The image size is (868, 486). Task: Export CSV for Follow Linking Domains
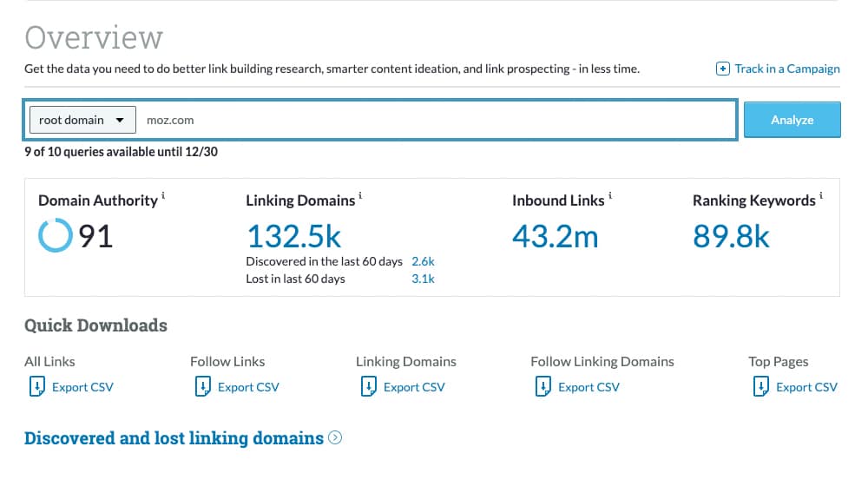(x=589, y=387)
